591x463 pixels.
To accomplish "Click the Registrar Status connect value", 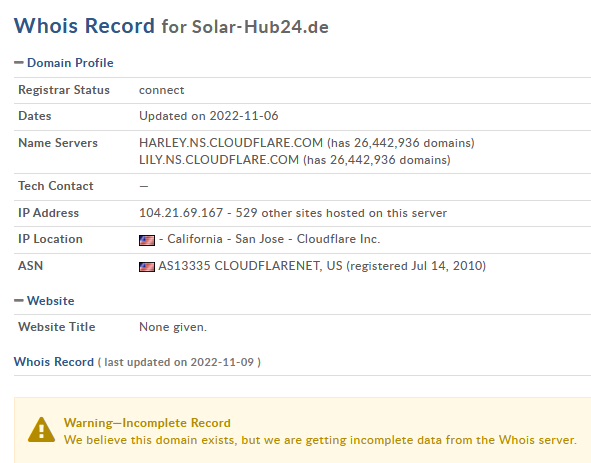I will (162, 90).
